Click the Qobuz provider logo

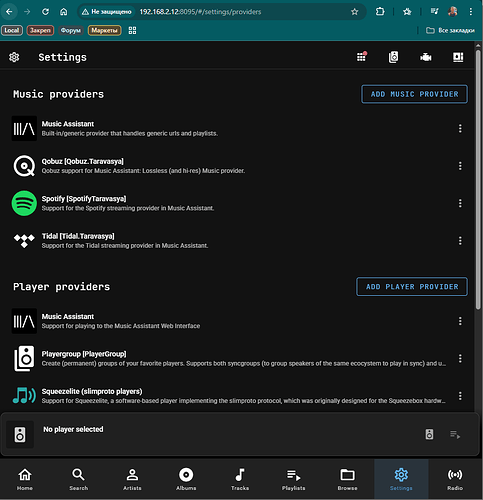pos(24,166)
